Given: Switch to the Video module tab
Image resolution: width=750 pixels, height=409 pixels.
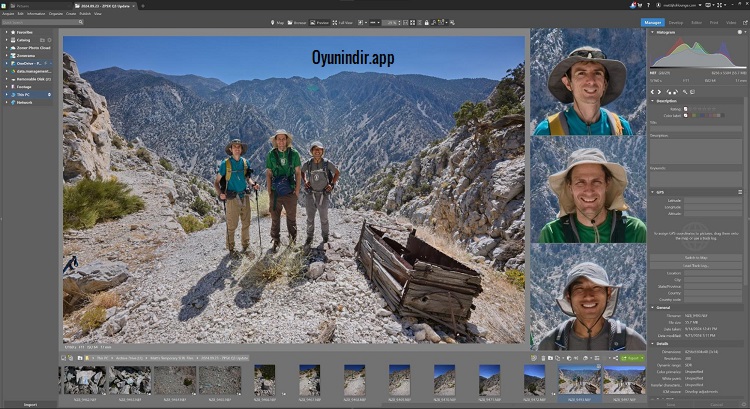Looking at the screenshot, I should click(x=731, y=22).
